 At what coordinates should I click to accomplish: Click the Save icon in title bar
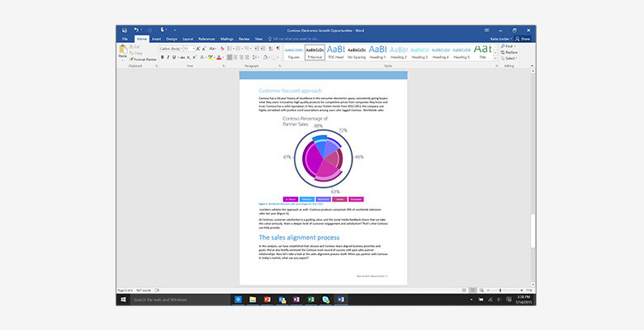(124, 30)
